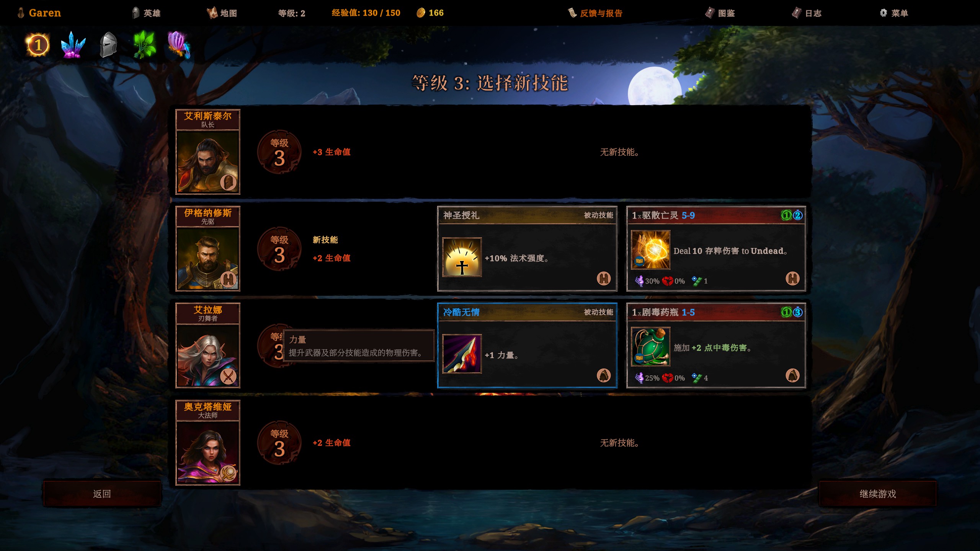Select the 冷酷无情 passive skill card
Screen dimensions: 980x551
pos(527,345)
